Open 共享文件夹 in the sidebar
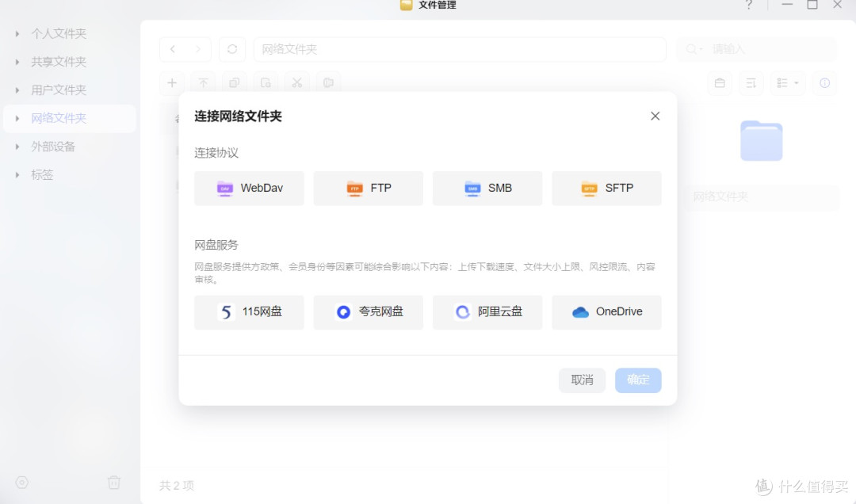856x504 pixels. coord(59,63)
